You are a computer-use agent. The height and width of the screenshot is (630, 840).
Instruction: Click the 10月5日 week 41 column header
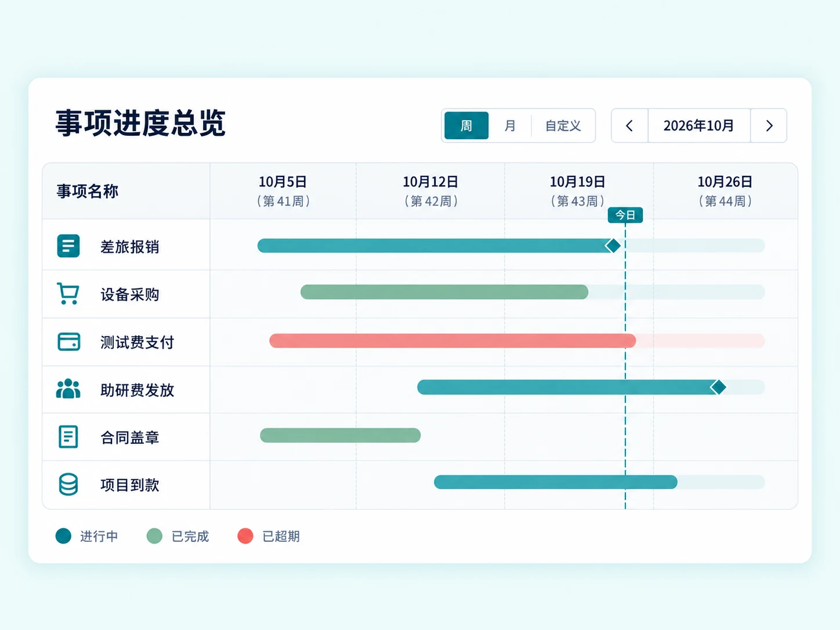tap(283, 191)
